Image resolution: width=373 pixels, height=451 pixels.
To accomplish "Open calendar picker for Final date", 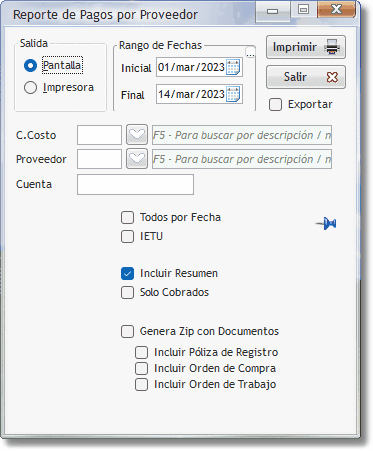I will tap(233, 94).
